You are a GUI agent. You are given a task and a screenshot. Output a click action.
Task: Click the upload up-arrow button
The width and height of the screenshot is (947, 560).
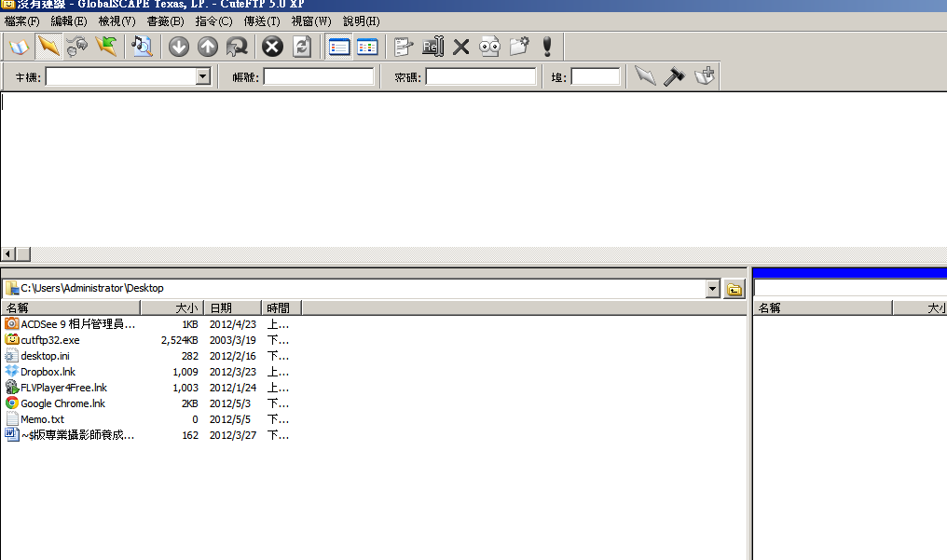click(208, 47)
